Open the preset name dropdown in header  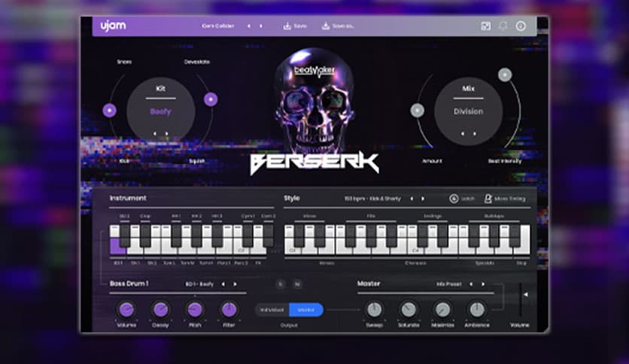click(x=218, y=26)
